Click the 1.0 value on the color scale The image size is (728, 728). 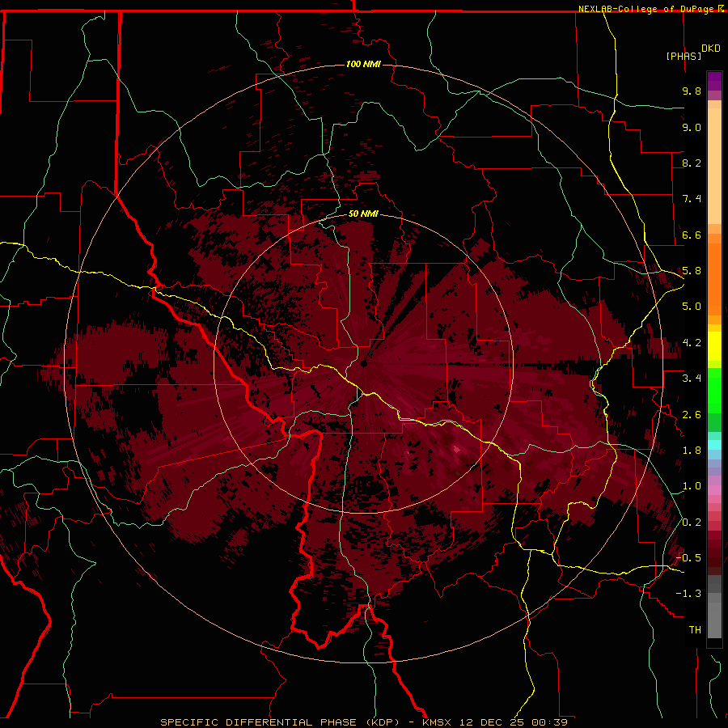(692, 486)
